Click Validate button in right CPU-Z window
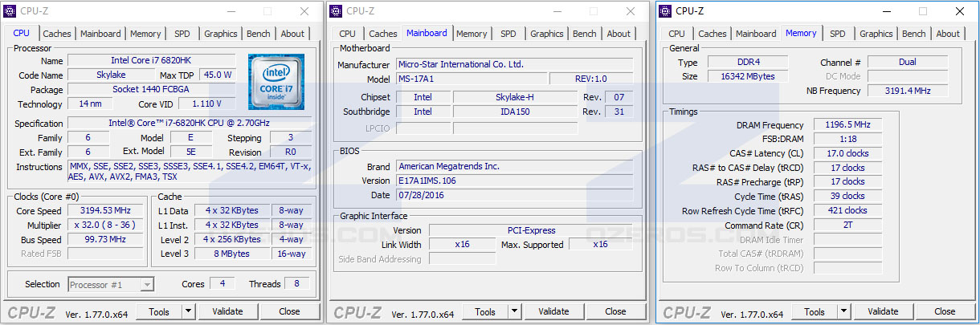 click(x=883, y=311)
